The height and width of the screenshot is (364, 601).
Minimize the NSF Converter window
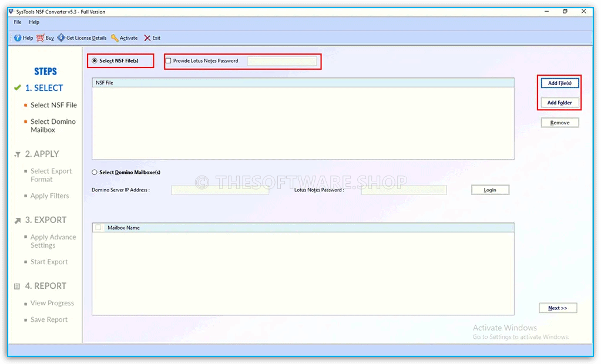pyautogui.click(x=546, y=12)
